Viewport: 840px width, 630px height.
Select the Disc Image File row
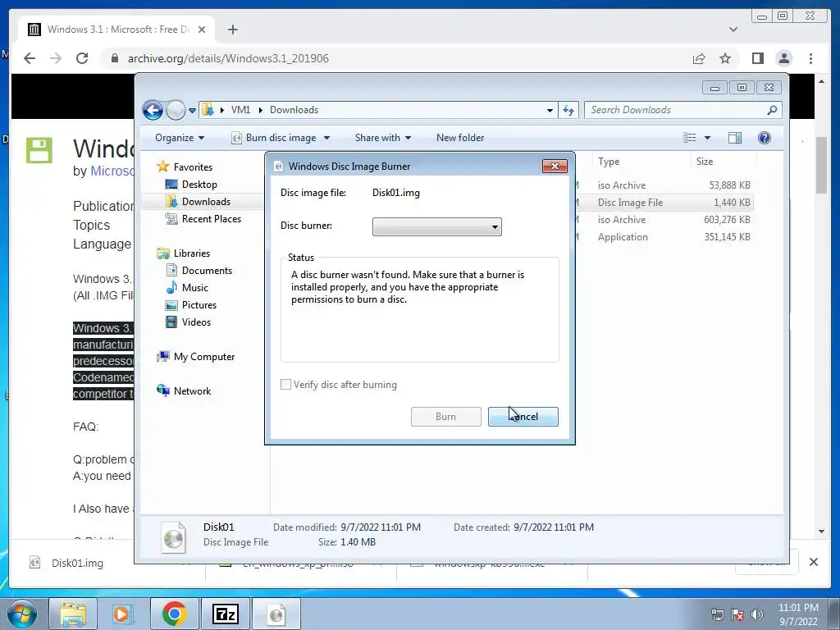(x=663, y=203)
